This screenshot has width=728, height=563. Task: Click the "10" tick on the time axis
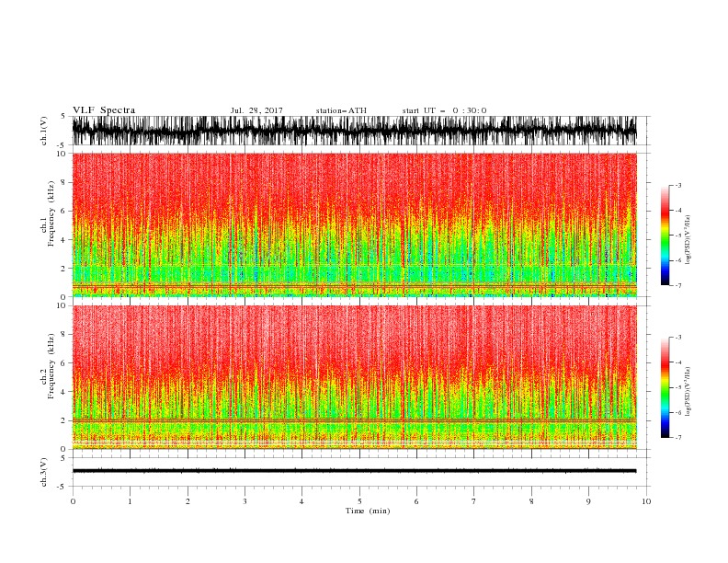click(646, 501)
